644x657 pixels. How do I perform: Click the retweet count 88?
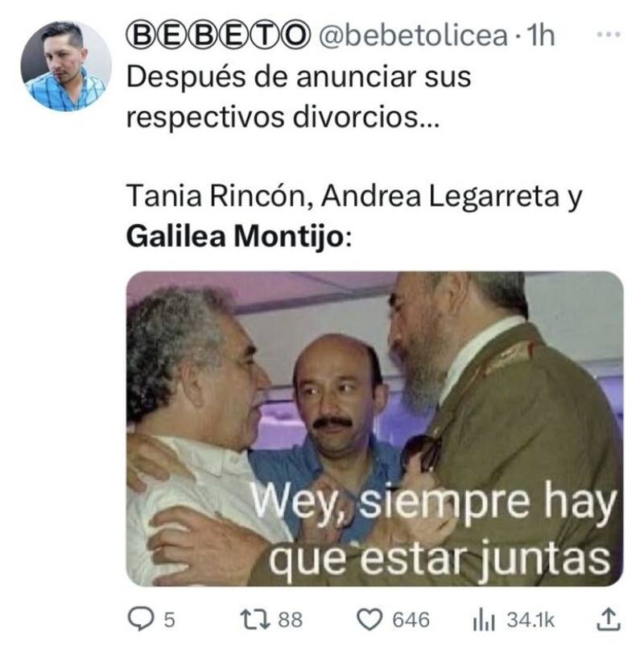291,620
